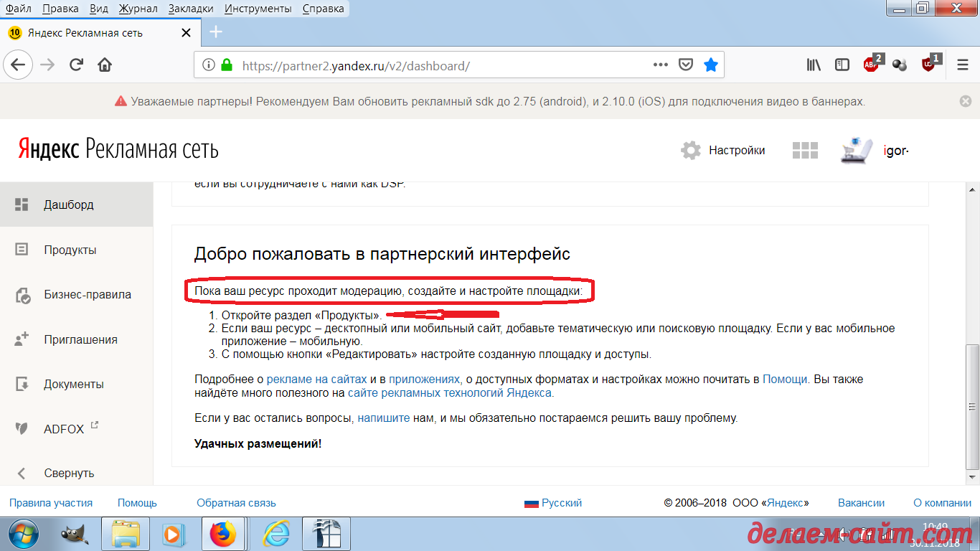Open сайте рекламных технологий Яндекса link
Viewport: 980px width, 551px height.
tap(450, 393)
